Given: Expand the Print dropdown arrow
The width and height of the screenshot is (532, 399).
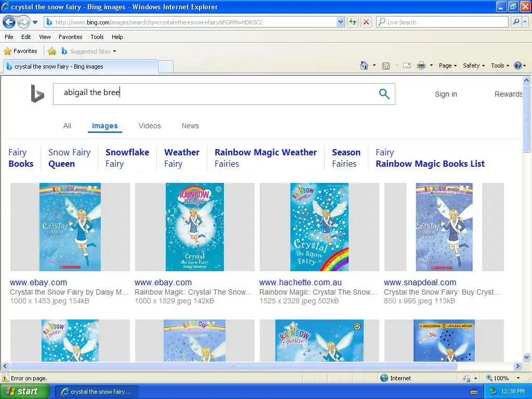Looking at the screenshot, I should 431,65.
